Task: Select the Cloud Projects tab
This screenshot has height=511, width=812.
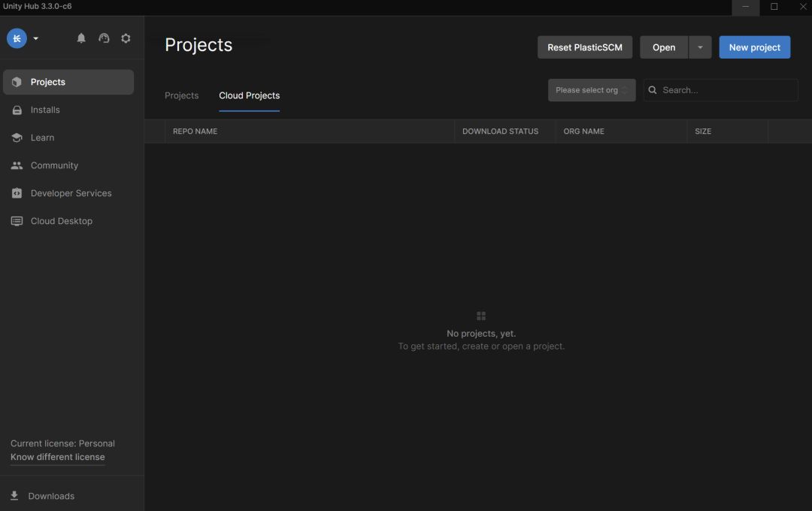Action: 249,95
